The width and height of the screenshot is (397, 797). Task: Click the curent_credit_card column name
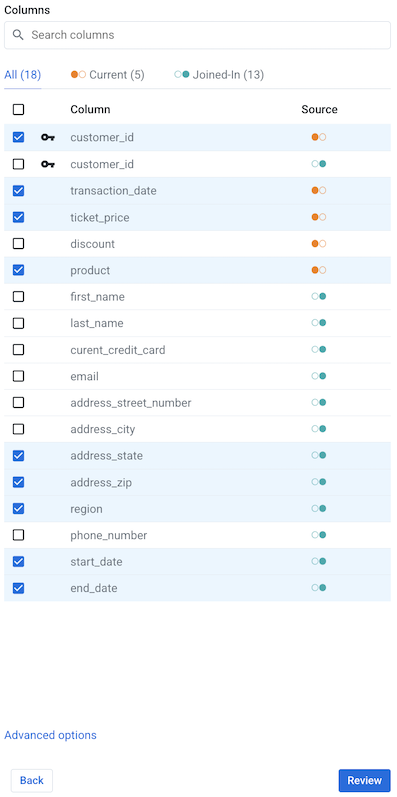coord(118,350)
